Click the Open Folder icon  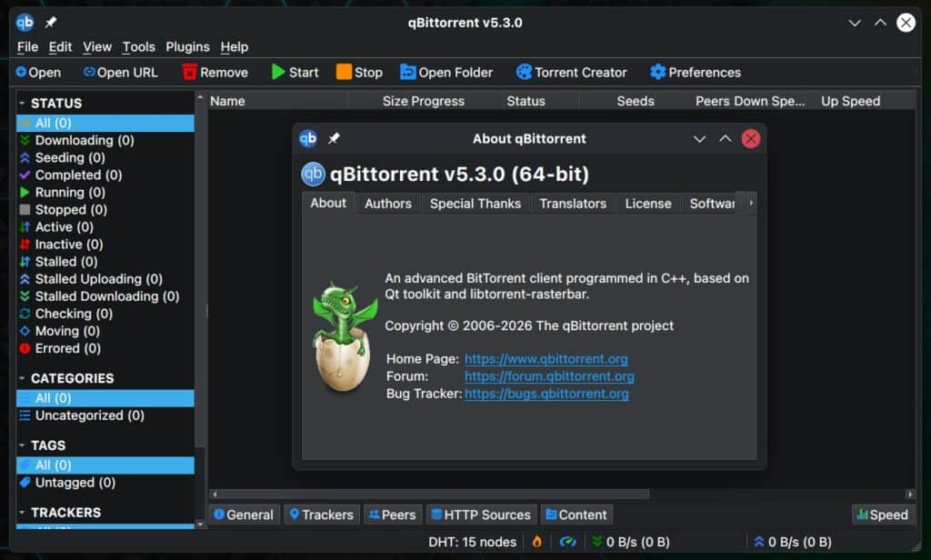(x=408, y=72)
